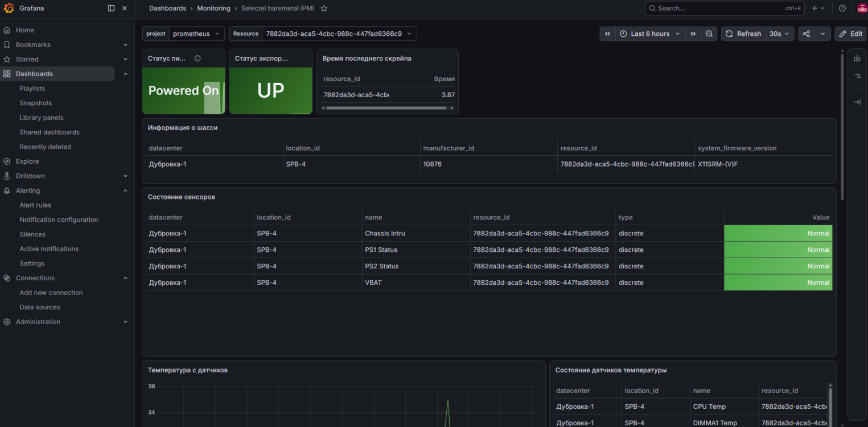Click the Share dashboard icon
868x427 pixels.
(x=807, y=34)
